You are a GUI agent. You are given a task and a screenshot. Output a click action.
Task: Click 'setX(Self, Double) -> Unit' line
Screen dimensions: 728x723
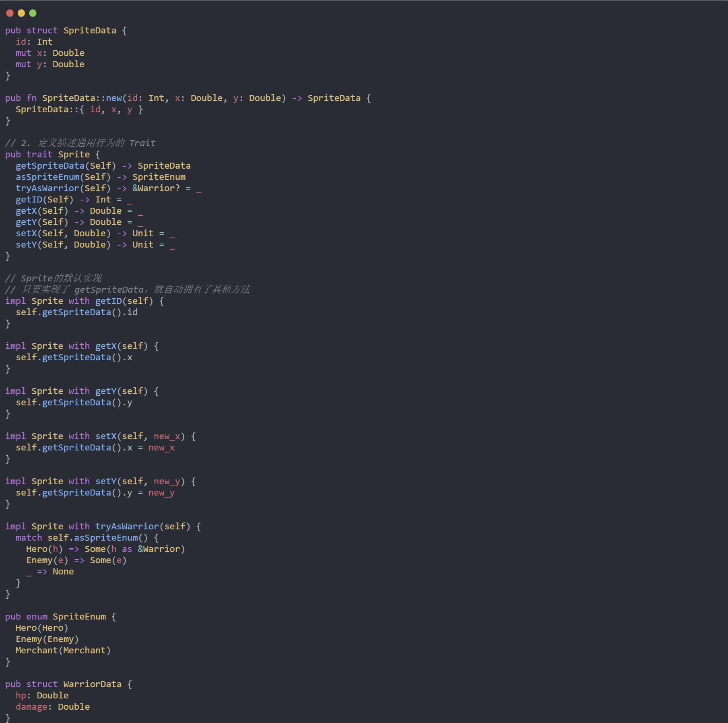95,233
